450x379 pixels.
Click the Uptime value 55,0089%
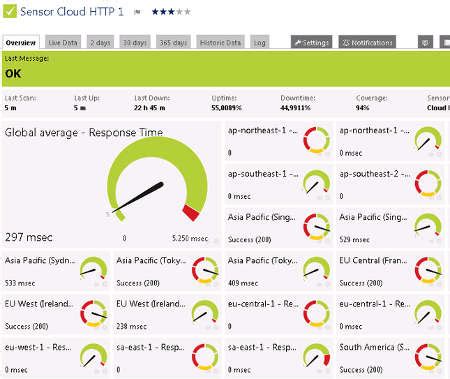tap(227, 108)
